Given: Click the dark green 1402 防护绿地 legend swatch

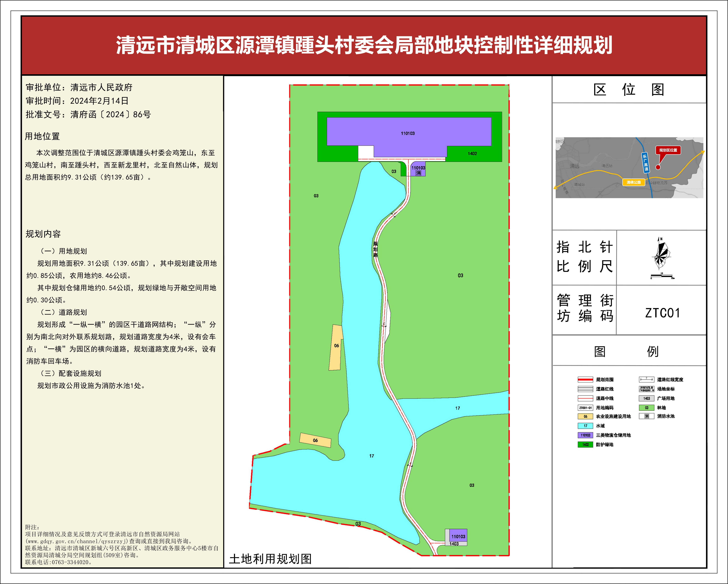Looking at the screenshot, I should click(x=585, y=445).
